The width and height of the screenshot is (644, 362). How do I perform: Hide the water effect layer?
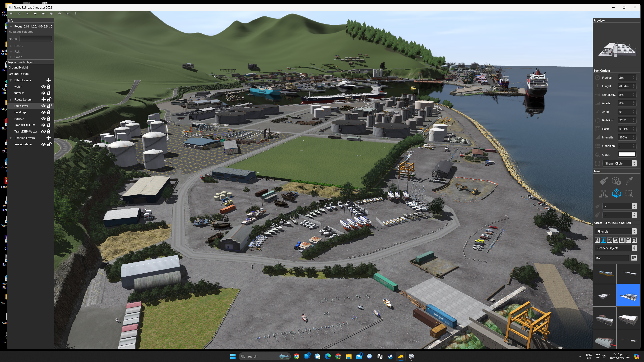43,87
